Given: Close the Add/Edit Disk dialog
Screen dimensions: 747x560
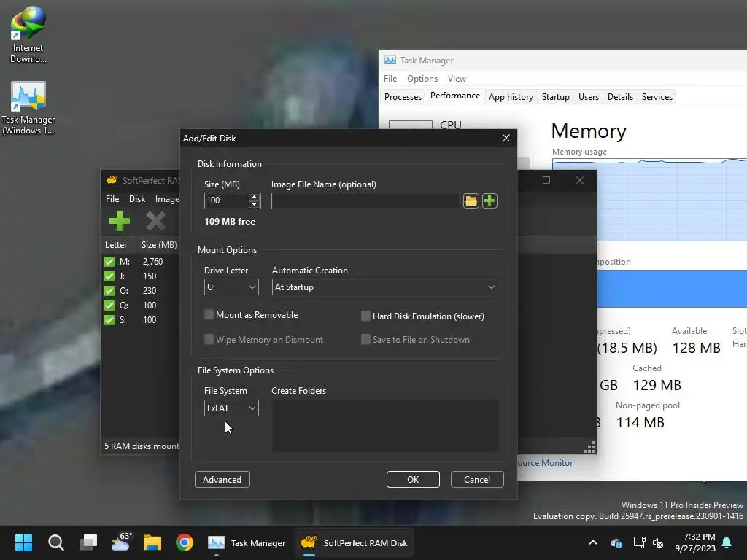Looking at the screenshot, I should [506, 138].
